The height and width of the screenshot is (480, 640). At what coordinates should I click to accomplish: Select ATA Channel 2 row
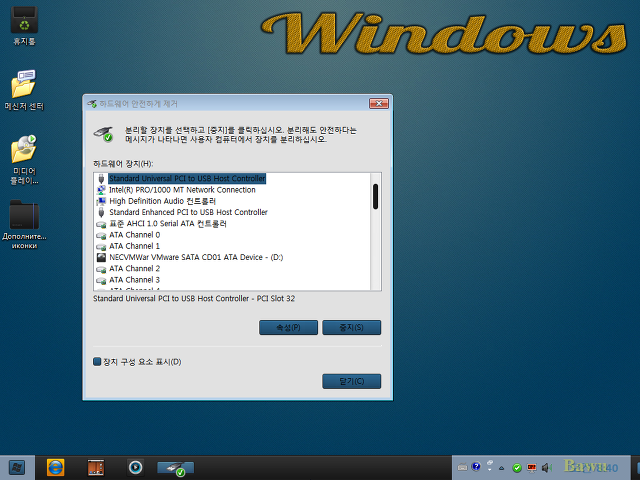click(x=134, y=269)
